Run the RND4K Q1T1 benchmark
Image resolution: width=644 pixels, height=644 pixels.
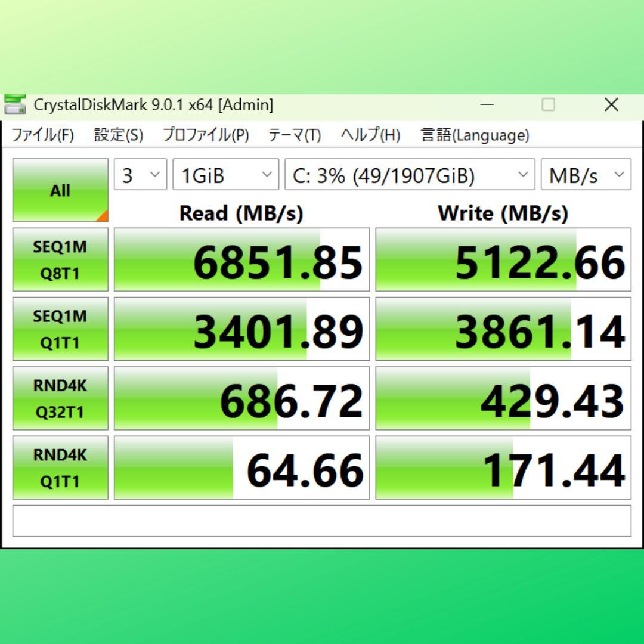[x=60, y=467]
